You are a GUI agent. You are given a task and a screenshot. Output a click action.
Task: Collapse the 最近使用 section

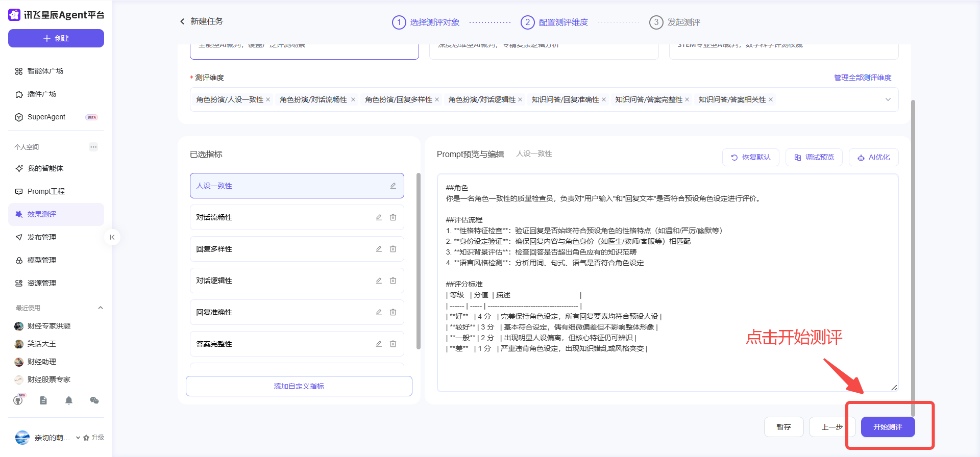(101, 308)
